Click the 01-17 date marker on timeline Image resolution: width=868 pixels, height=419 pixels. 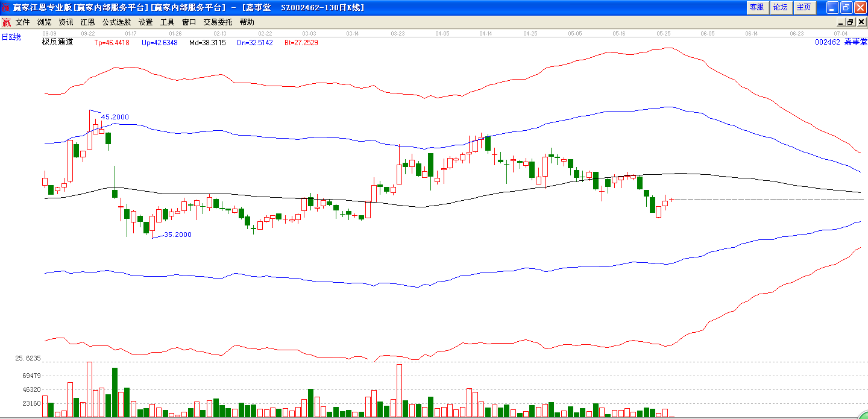coord(131,34)
